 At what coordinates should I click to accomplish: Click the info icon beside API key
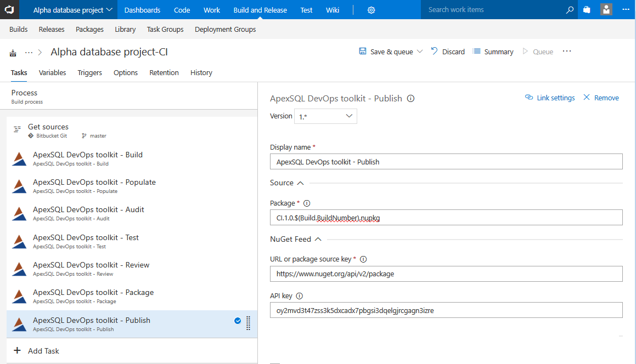pyautogui.click(x=299, y=296)
